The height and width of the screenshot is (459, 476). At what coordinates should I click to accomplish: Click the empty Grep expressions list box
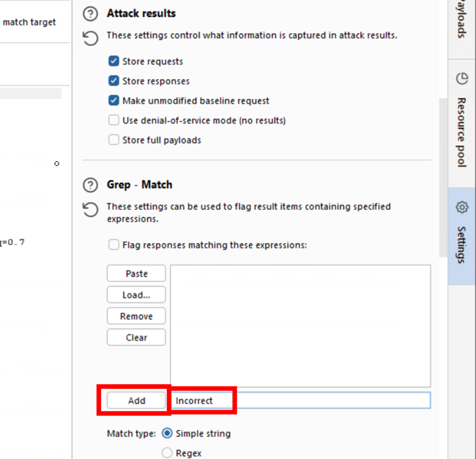[x=300, y=326]
